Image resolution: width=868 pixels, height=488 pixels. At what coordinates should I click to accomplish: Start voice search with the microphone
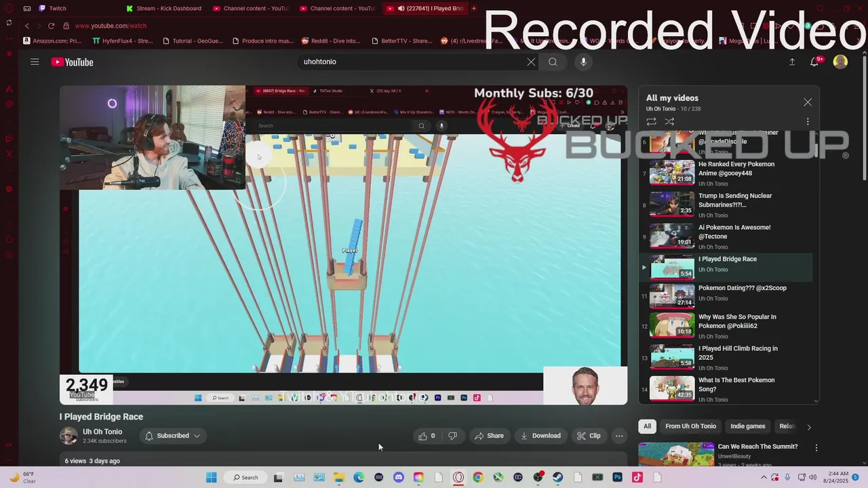tap(583, 62)
